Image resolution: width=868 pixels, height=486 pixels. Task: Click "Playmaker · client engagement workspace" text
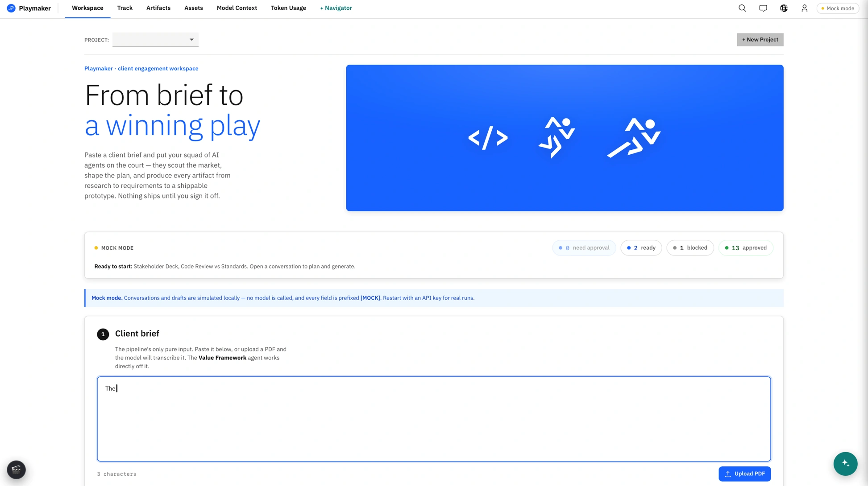click(141, 69)
